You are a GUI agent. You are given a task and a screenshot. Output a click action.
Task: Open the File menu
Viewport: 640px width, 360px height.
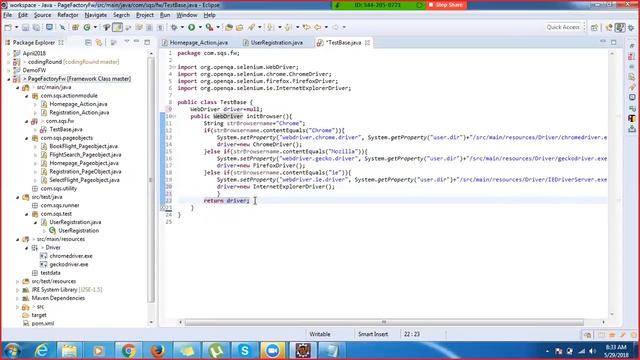pyautogui.click(x=7, y=15)
